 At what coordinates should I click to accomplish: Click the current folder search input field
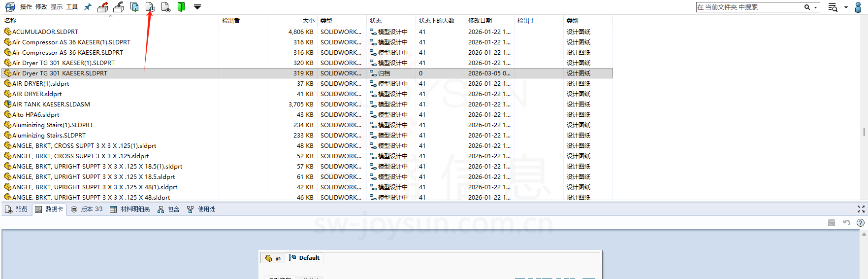point(748,7)
